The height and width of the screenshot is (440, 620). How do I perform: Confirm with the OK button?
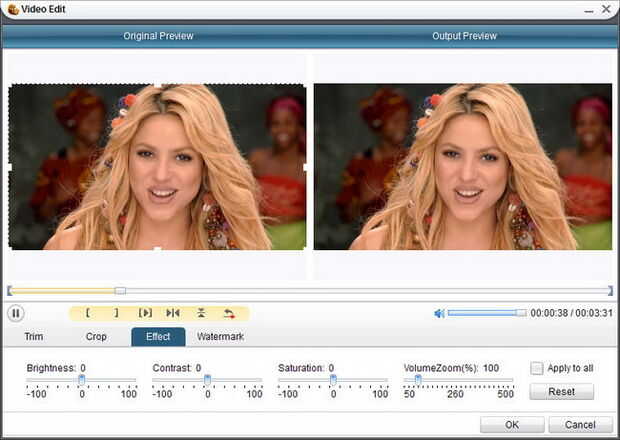coord(512,425)
